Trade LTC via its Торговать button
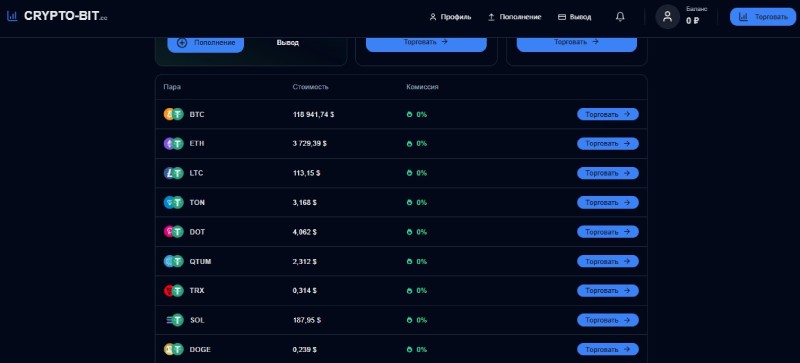The image size is (800, 363). coord(608,173)
